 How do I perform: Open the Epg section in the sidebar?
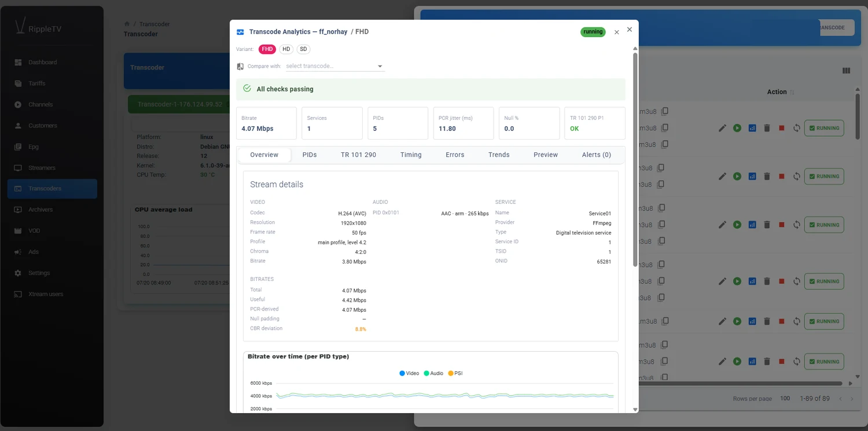coord(52,147)
